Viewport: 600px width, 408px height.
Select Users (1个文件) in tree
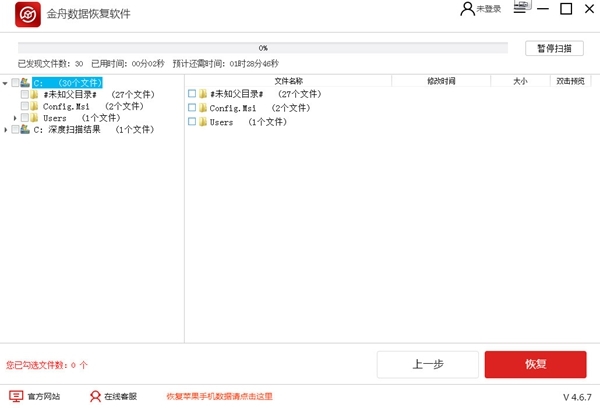click(82, 118)
